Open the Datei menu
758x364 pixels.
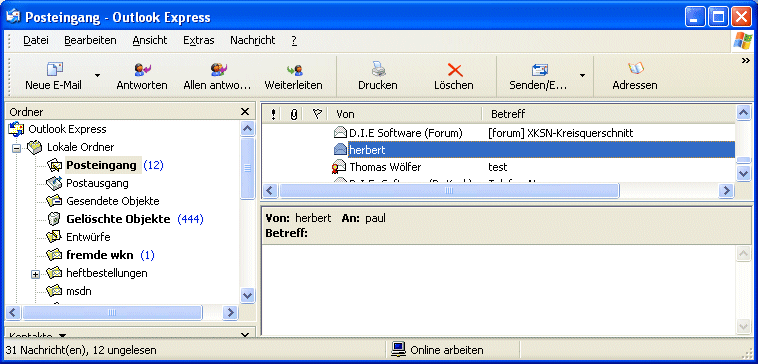pyautogui.click(x=36, y=41)
